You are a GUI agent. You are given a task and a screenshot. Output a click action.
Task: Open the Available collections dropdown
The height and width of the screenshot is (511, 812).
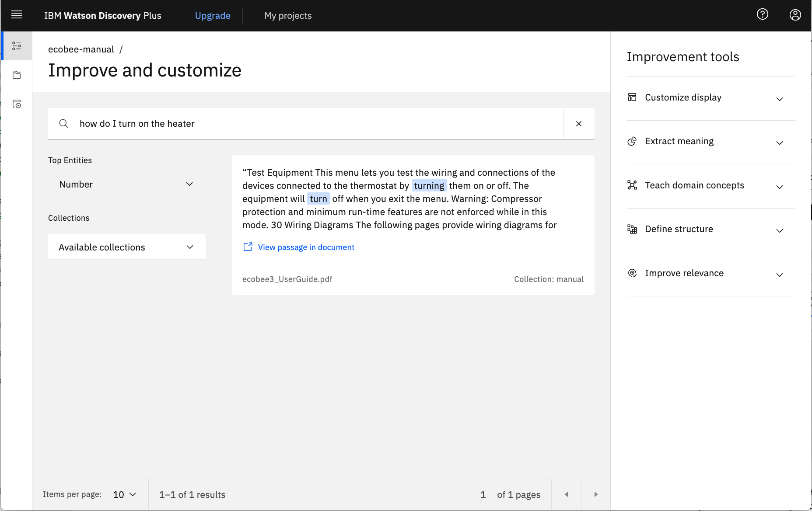(126, 247)
